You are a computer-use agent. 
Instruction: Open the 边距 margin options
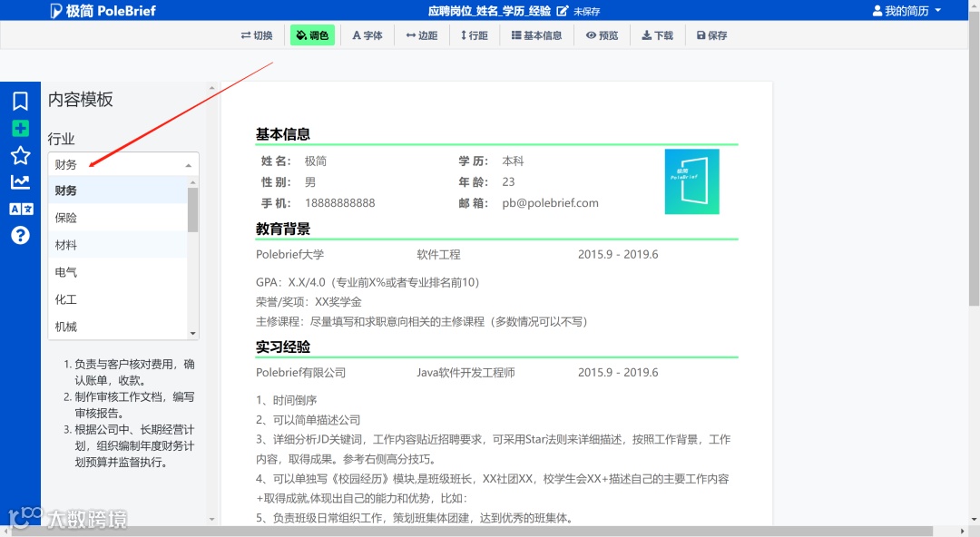(422, 35)
